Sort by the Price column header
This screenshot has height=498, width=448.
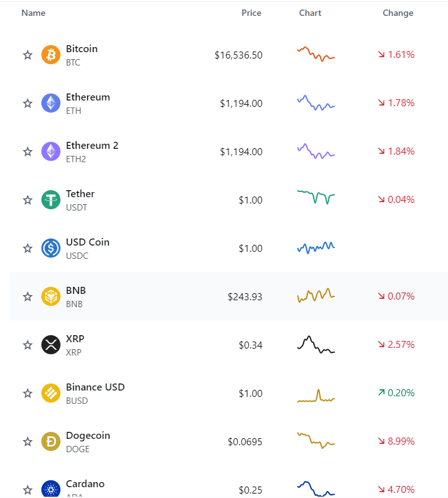251,13
